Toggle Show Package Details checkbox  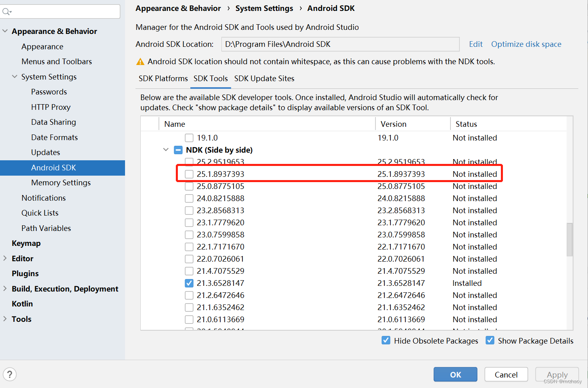coord(490,340)
